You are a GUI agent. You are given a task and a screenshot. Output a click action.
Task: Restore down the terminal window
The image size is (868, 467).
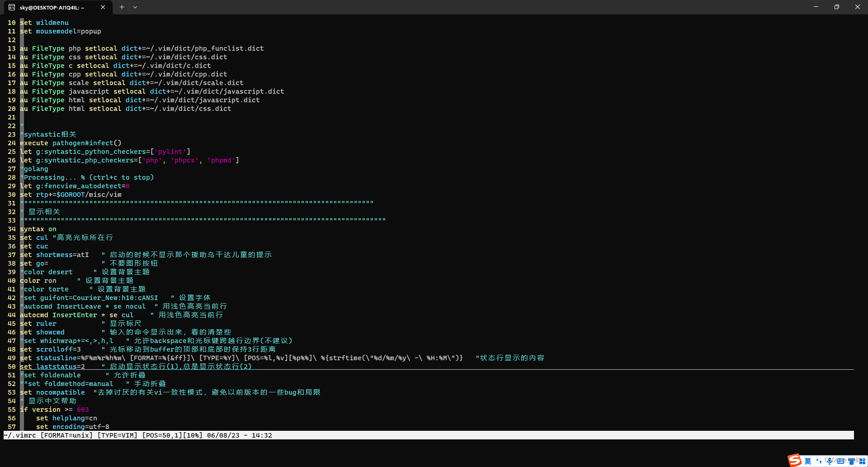coord(837,7)
